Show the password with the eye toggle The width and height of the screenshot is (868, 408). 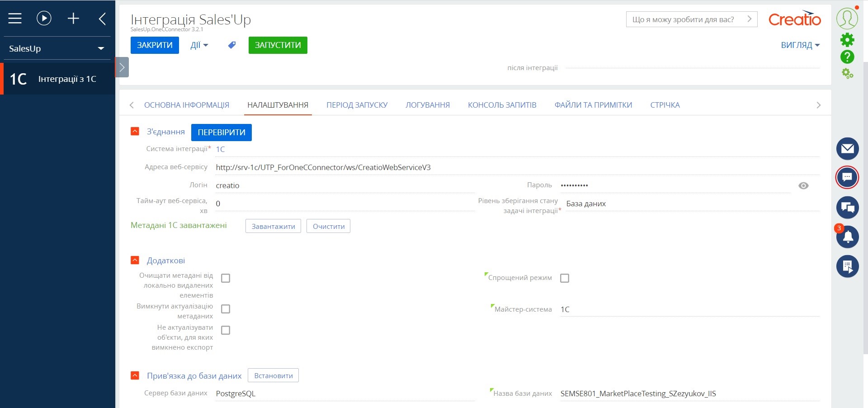804,185
